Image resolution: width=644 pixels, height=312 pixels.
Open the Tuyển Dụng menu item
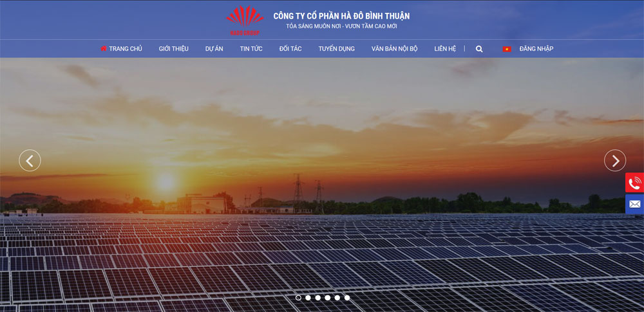(336, 48)
